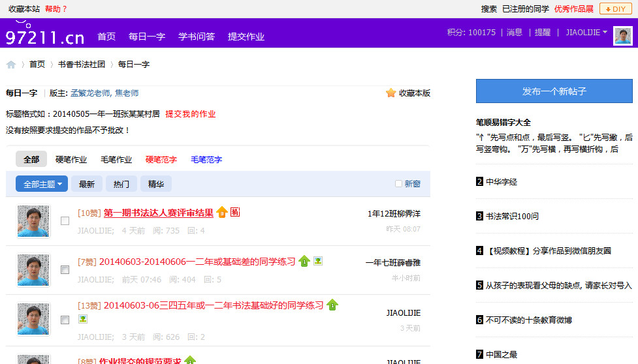This screenshot has width=638, height=364.
Task: Open sidebar item 中国之最
Action: (x=502, y=355)
